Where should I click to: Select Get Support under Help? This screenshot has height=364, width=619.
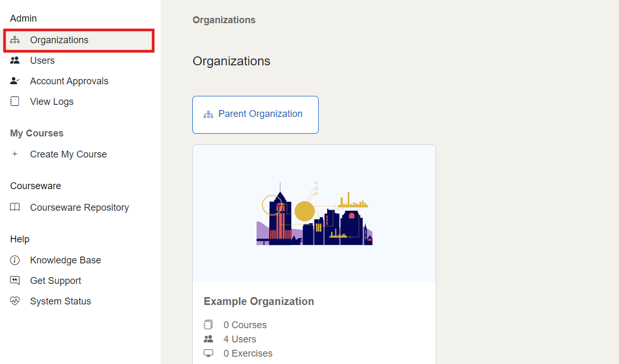[56, 281]
